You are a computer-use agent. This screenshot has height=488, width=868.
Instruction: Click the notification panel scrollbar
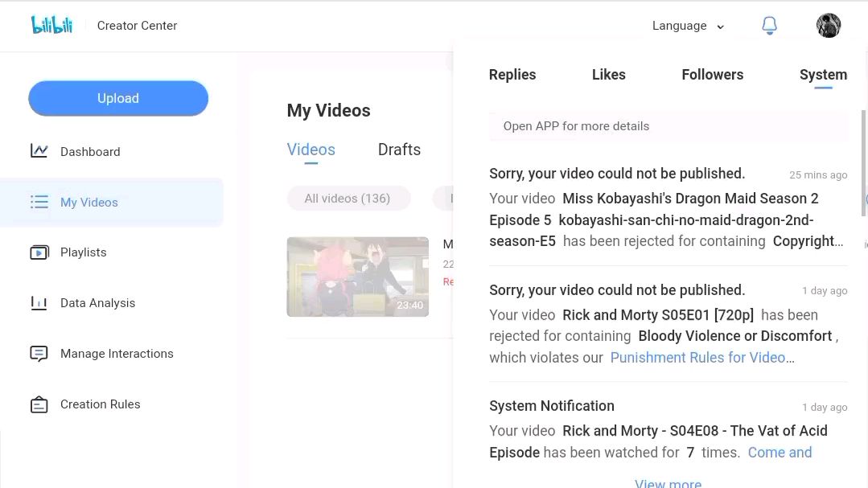click(x=864, y=163)
